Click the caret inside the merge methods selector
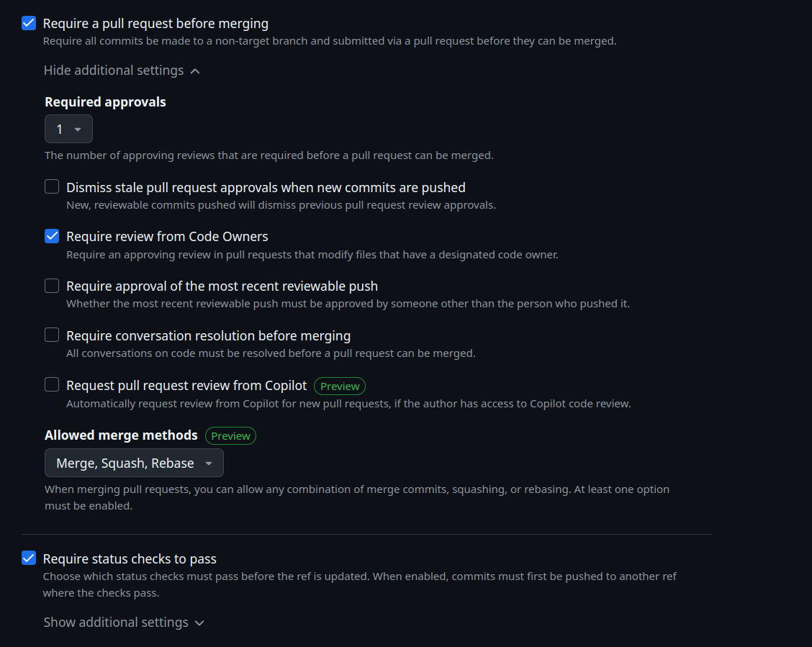The width and height of the screenshot is (812, 647). click(x=209, y=463)
